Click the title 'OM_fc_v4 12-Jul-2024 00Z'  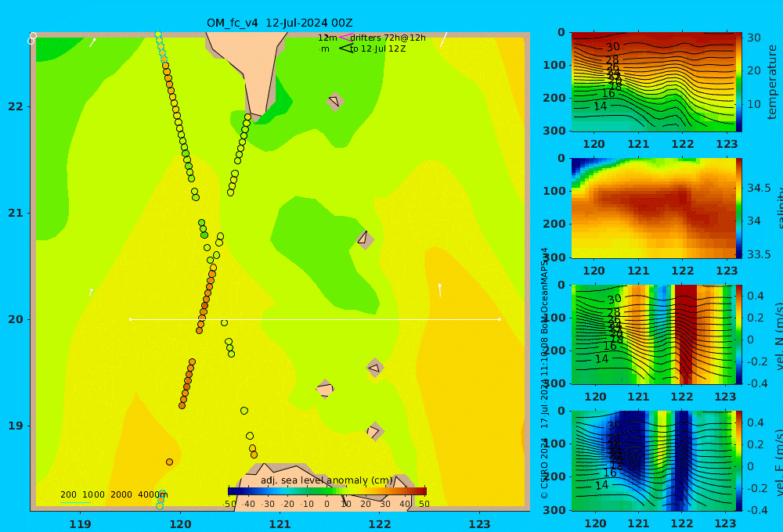[x=280, y=23]
